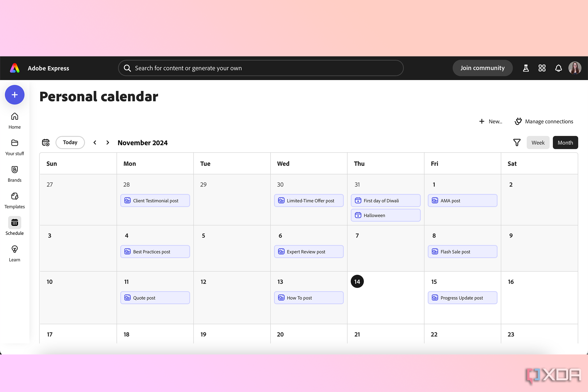Navigate to next month
Viewport: 588px width, 392px height.
(x=106, y=142)
